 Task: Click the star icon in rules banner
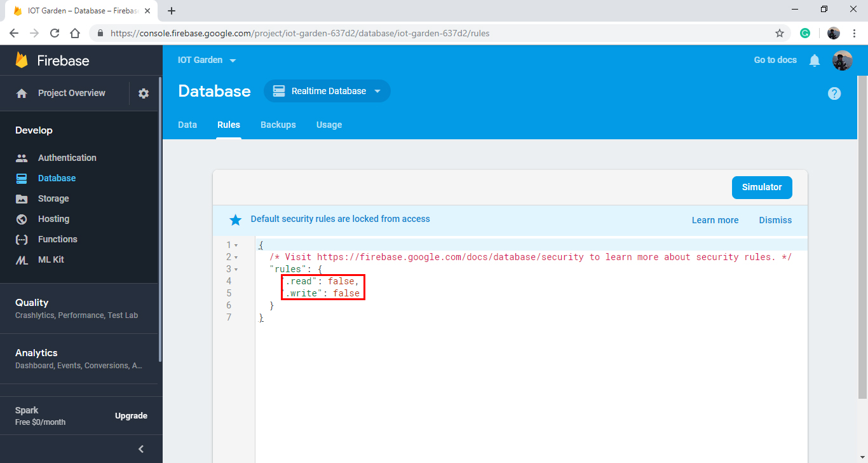pyautogui.click(x=235, y=220)
